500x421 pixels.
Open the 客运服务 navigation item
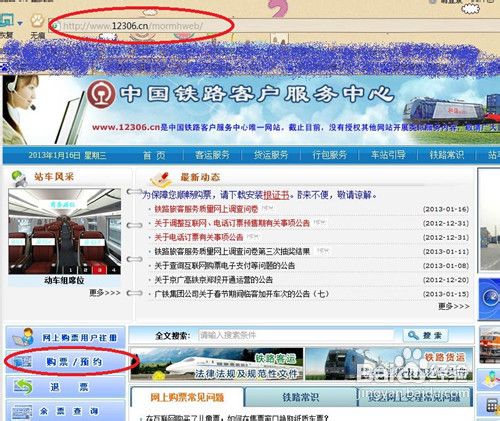(x=212, y=155)
